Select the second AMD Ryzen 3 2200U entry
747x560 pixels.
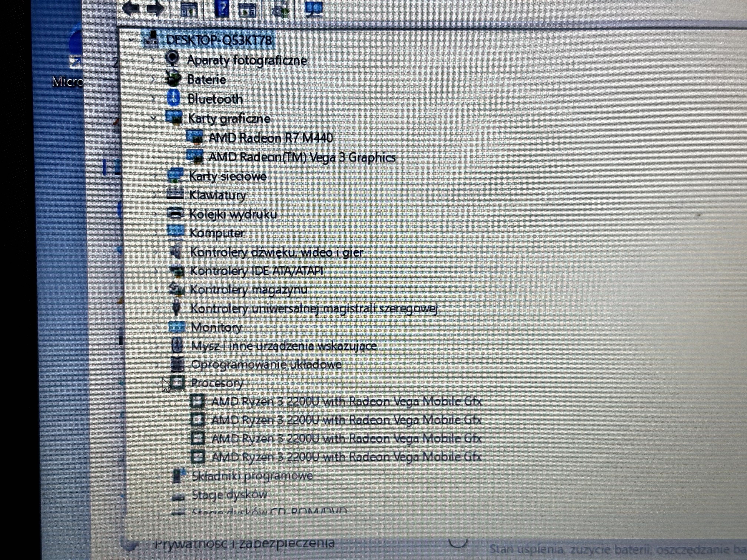(x=346, y=420)
